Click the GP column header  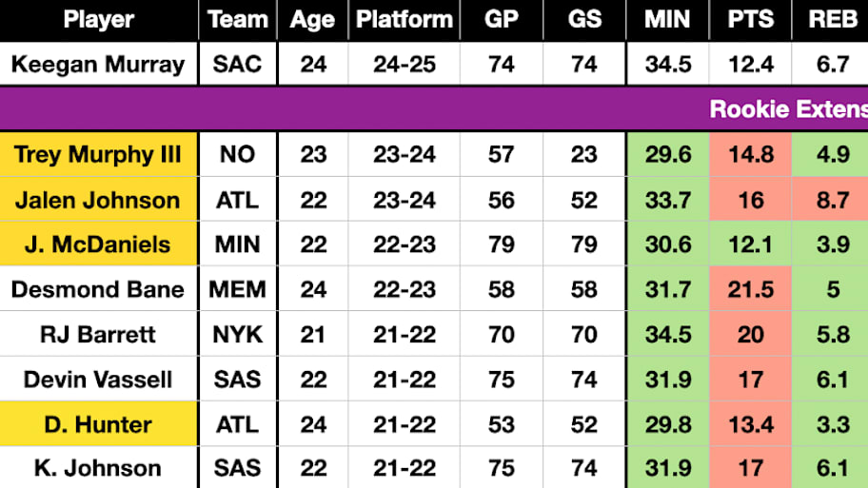502,20
